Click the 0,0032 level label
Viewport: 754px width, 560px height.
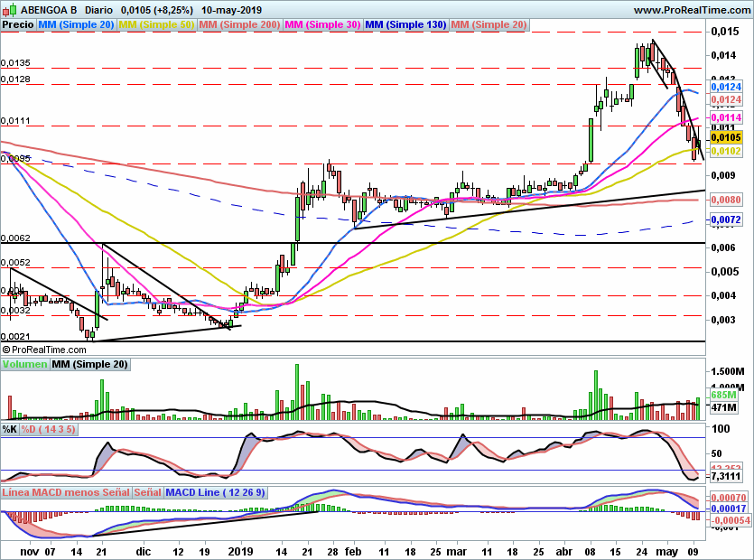15,311
